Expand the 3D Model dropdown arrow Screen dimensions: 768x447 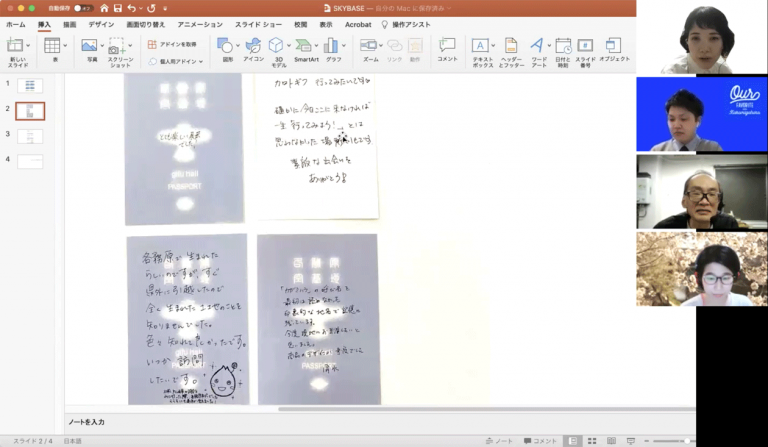(288, 45)
